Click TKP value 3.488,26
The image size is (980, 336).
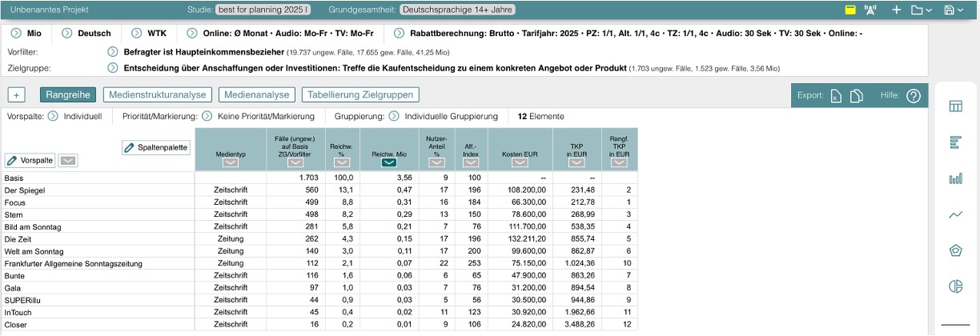pyautogui.click(x=580, y=325)
